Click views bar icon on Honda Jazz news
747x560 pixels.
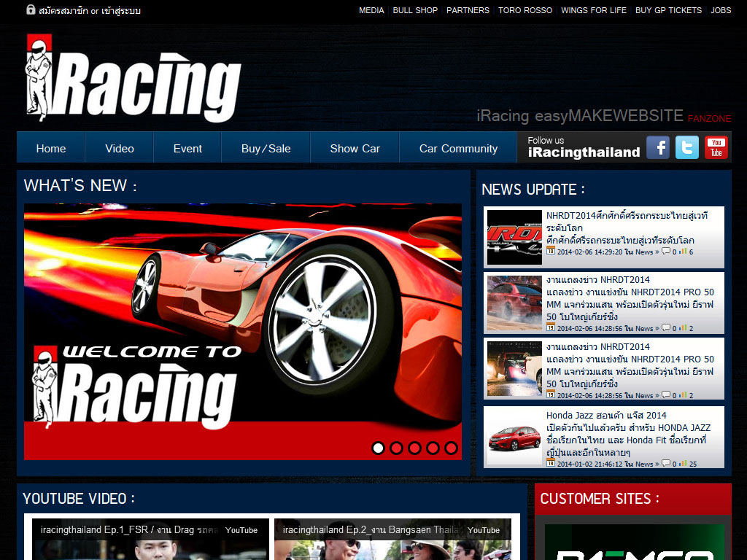[x=684, y=464]
